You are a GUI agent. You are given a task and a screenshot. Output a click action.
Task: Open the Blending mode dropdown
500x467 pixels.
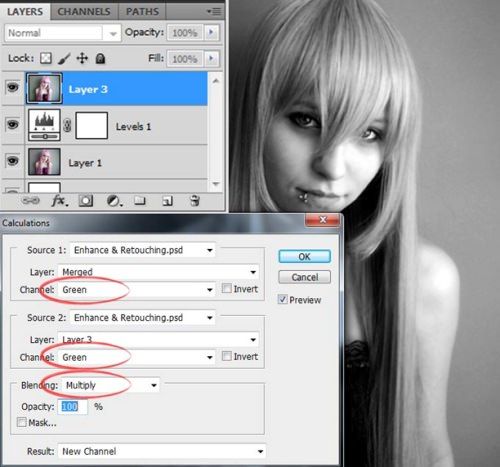pos(110,385)
